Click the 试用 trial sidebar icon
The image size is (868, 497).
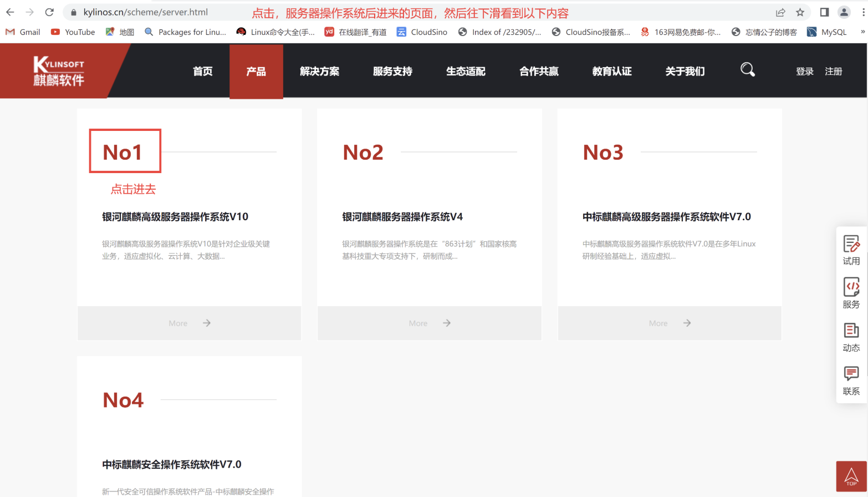[851, 250]
